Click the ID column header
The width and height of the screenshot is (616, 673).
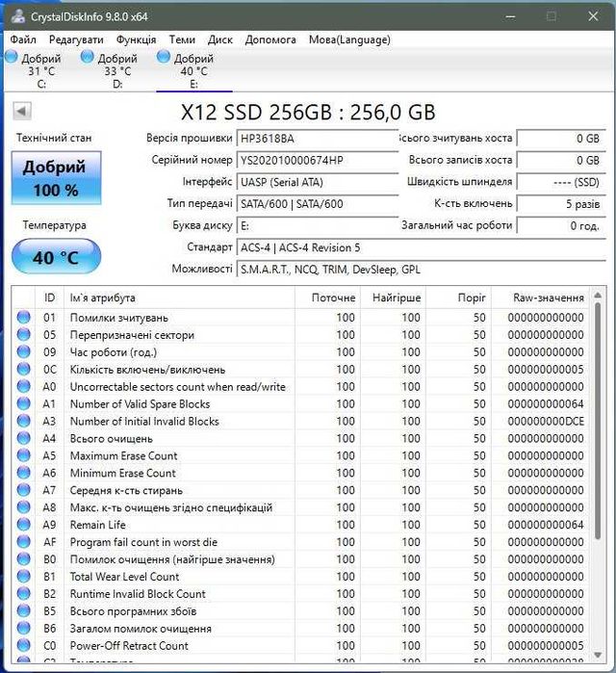click(x=49, y=298)
